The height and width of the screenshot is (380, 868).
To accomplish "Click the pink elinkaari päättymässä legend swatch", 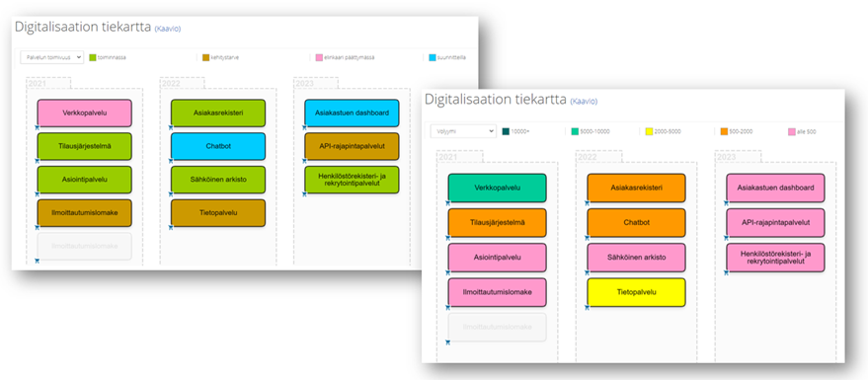I will pyautogui.click(x=319, y=57).
